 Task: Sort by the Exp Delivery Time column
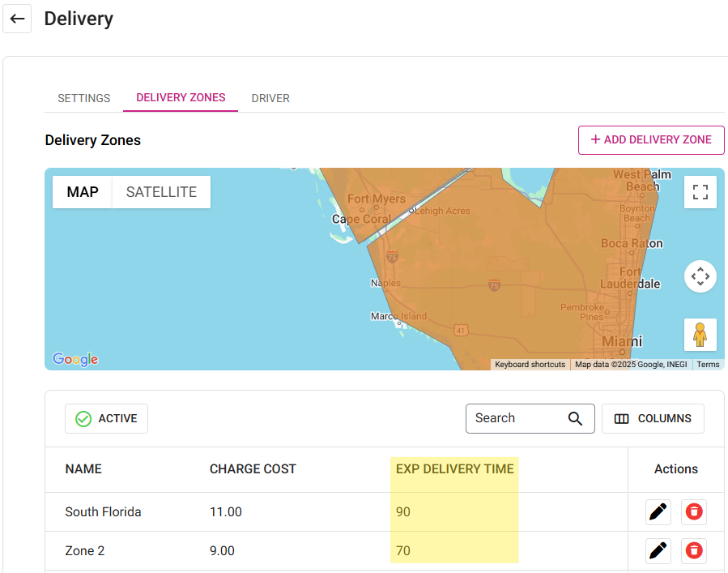454,469
